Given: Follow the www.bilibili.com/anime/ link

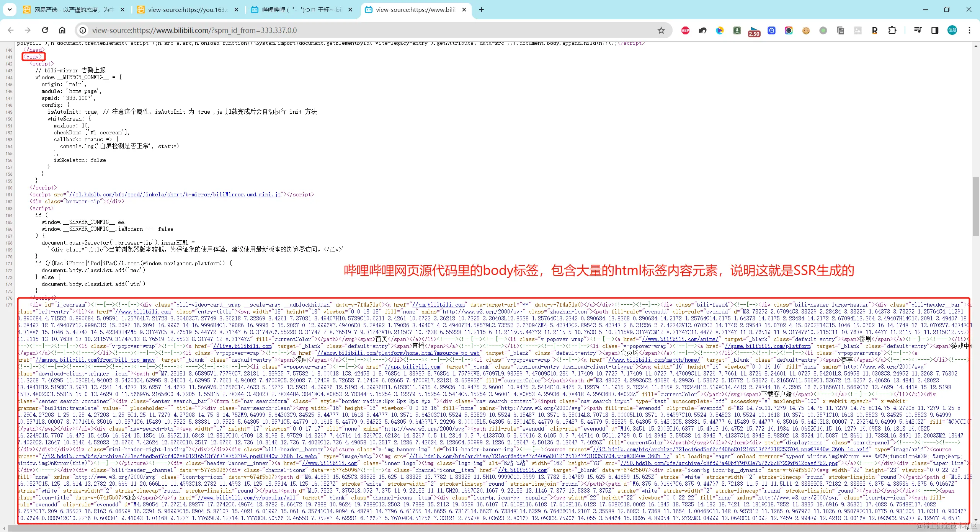Looking at the screenshot, I should (x=680, y=339).
